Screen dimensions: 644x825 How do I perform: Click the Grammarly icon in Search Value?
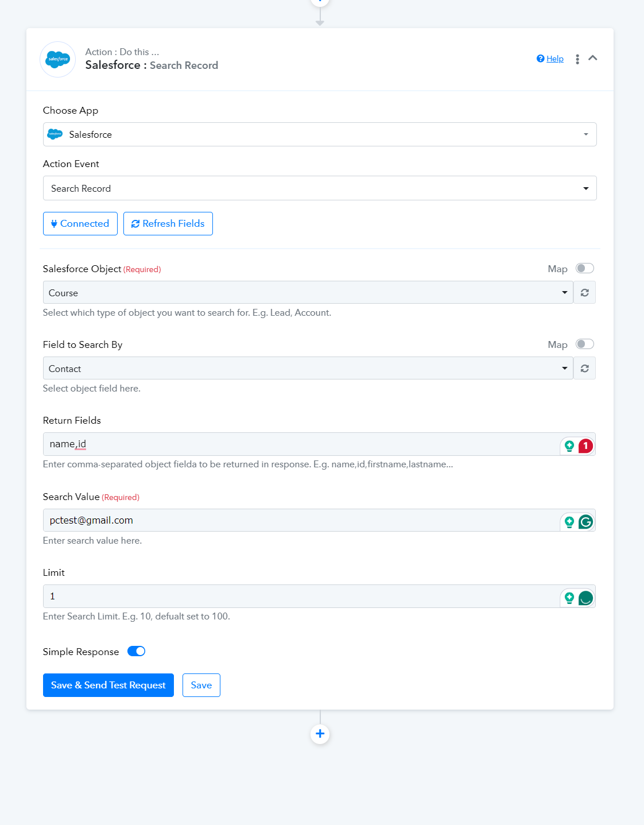coord(585,522)
